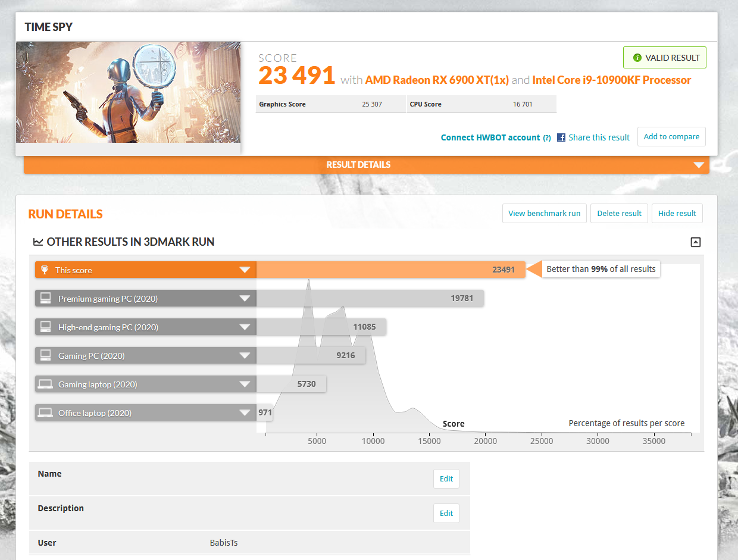The width and height of the screenshot is (738, 560).
Task: Click the TIME SPY page title
Action: (x=49, y=27)
